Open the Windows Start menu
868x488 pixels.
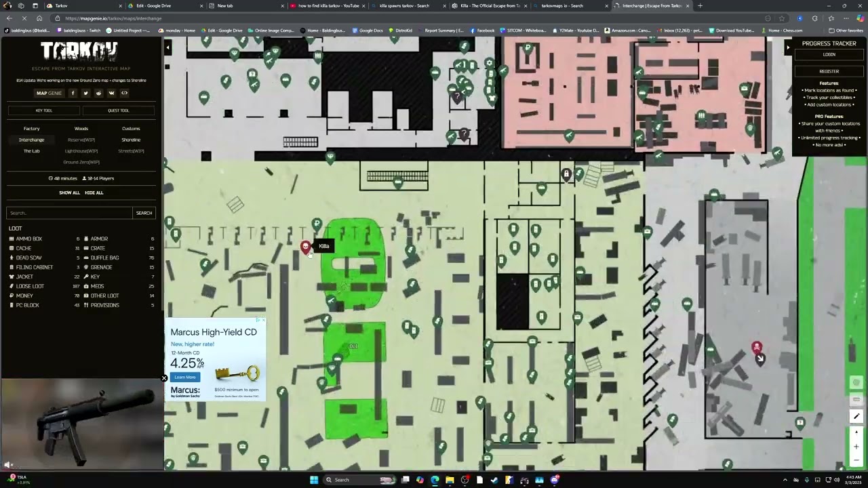click(x=314, y=480)
